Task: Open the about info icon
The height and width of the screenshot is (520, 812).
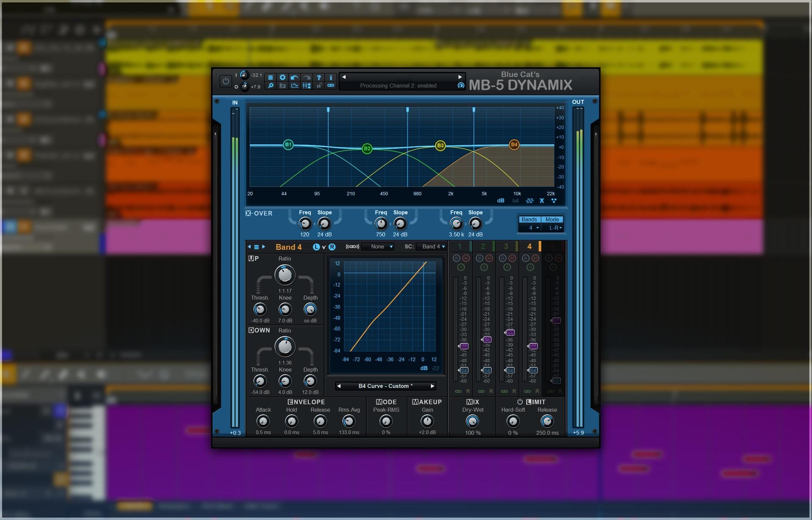Action: coord(331,77)
